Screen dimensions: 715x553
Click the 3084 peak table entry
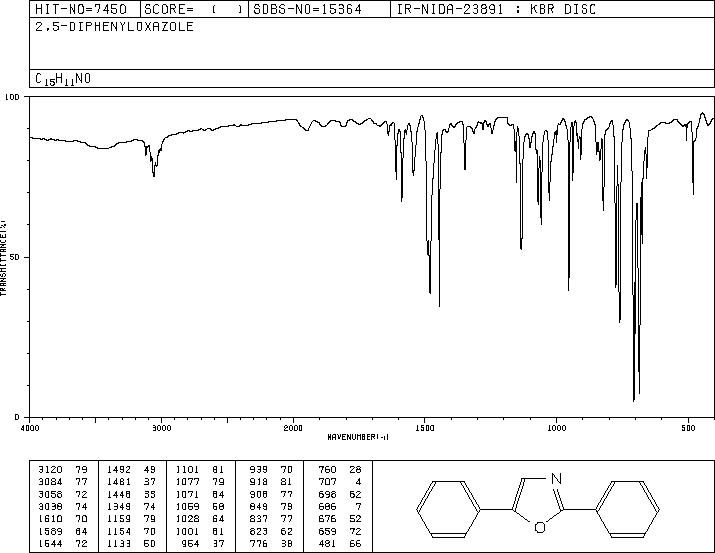(62, 482)
